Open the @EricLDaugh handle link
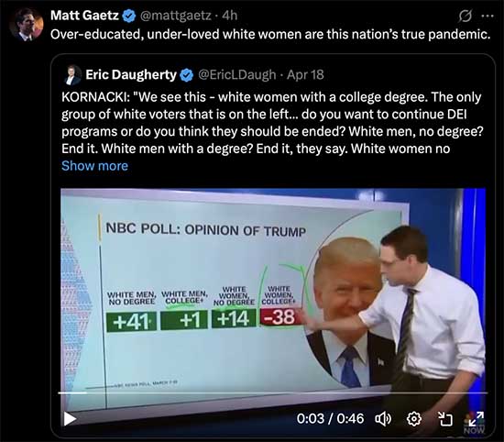Image resolution: width=504 pixels, height=442 pixels. click(x=237, y=74)
